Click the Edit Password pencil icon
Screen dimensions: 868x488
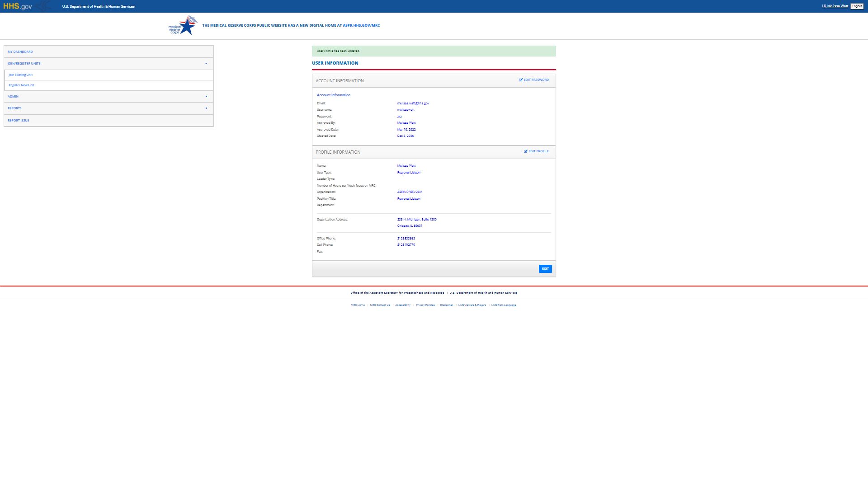[521, 80]
